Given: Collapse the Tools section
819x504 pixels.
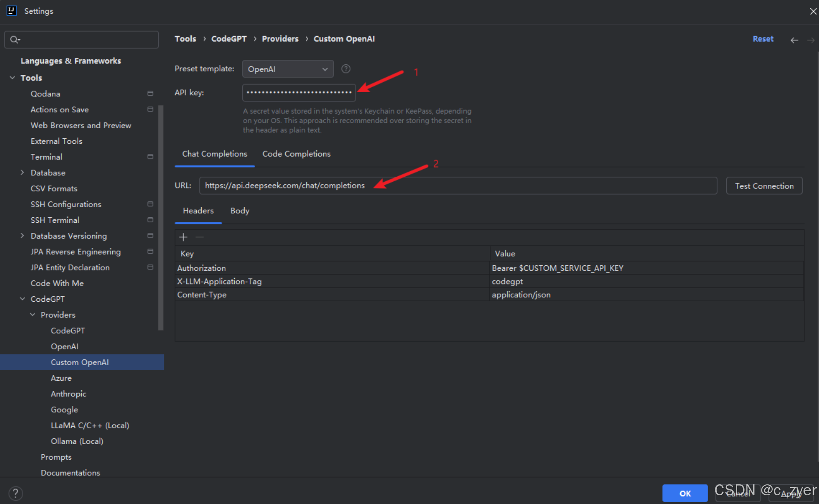Looking at the screenshot, I should [x=12, y=78].
